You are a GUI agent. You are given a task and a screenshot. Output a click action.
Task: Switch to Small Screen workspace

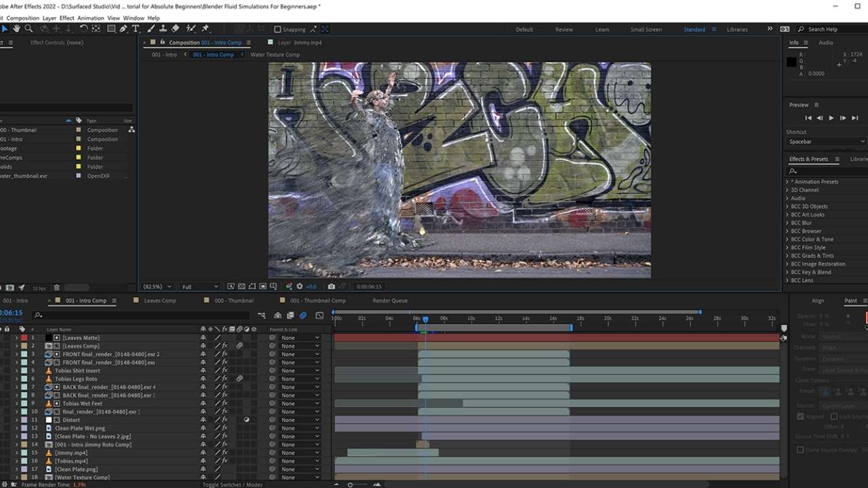click(646, 29)
